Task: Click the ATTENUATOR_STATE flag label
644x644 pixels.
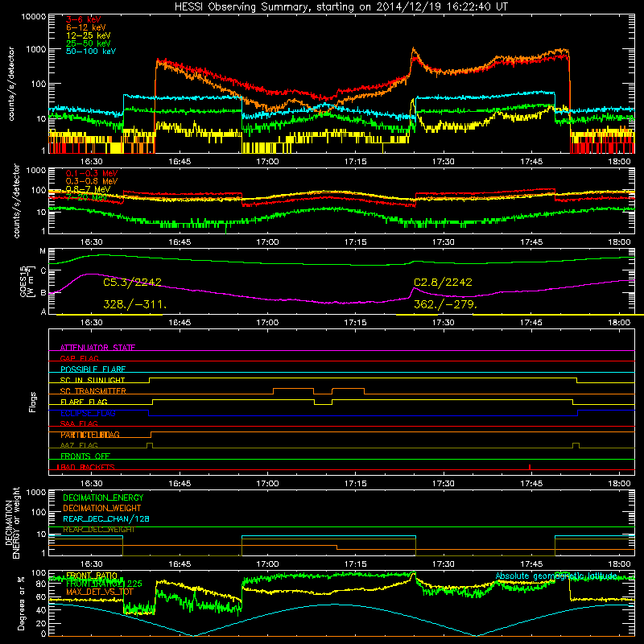Action: pos(97,348)
